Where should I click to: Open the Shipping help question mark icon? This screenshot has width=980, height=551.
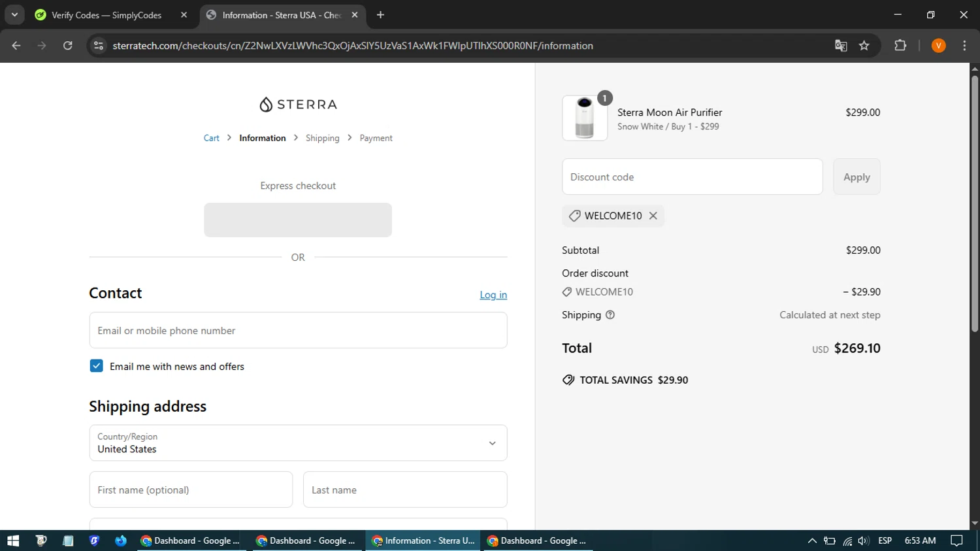click(x=610, y=315)
